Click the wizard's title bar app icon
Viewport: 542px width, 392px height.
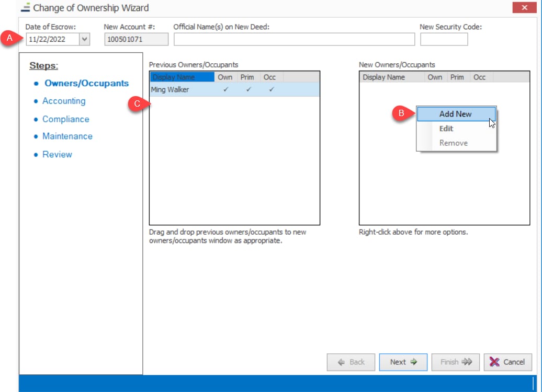click(26, 8)
